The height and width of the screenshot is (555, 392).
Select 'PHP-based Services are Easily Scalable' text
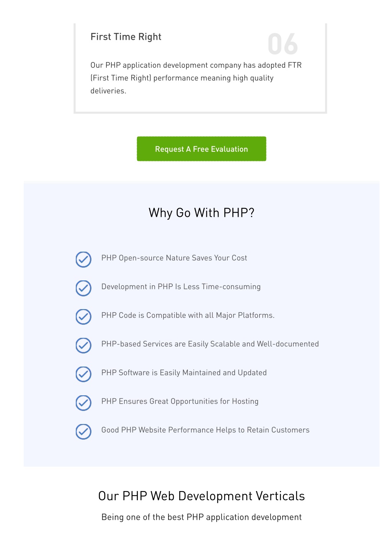click(171, 344)
